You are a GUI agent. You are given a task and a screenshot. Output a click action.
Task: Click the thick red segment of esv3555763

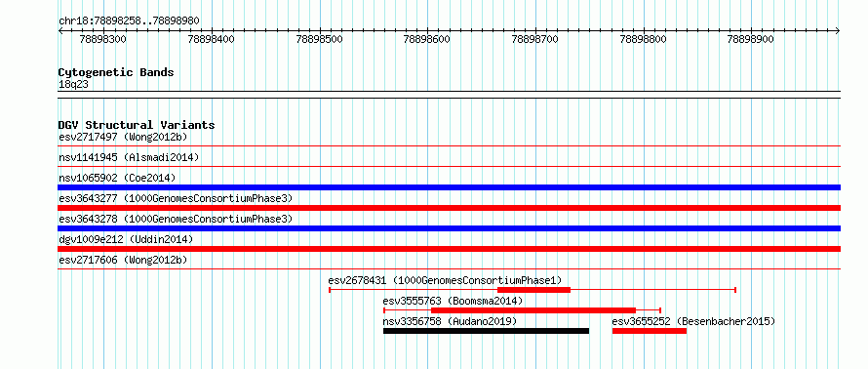[533, 310]
